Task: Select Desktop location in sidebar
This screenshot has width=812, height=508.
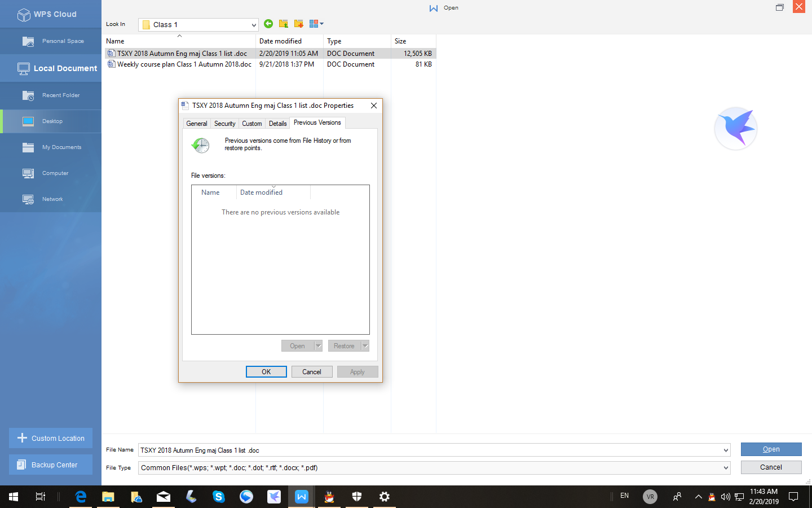Action: (51, 121)
